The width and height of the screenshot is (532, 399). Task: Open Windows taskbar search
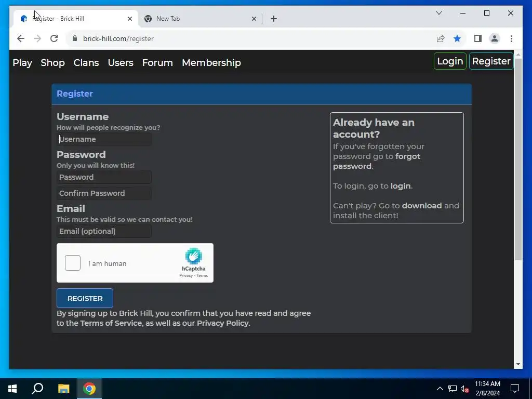(x=37, y=389)
